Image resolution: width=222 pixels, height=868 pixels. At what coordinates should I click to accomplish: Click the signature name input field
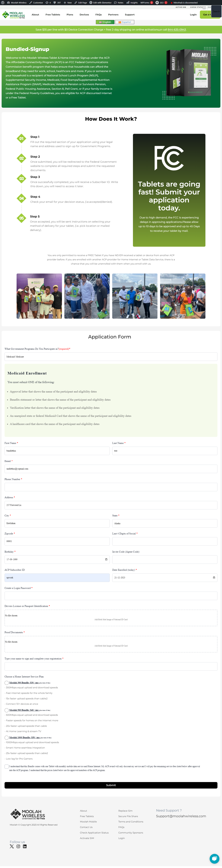pos(111,667)
